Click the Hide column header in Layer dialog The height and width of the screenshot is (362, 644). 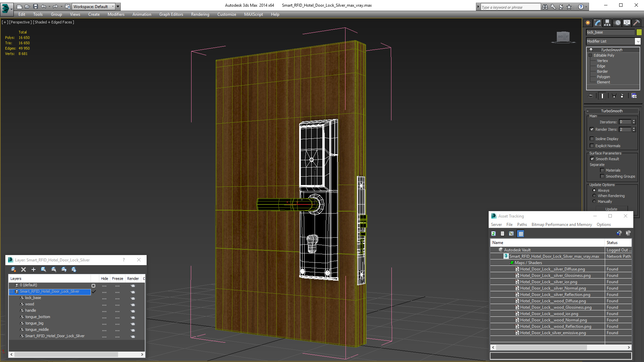[x=104, y=279]
